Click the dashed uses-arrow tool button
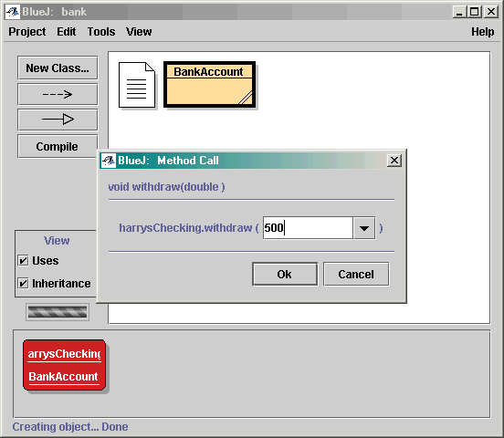The height and width of the screenshot is (438, 504). point(58,94)
